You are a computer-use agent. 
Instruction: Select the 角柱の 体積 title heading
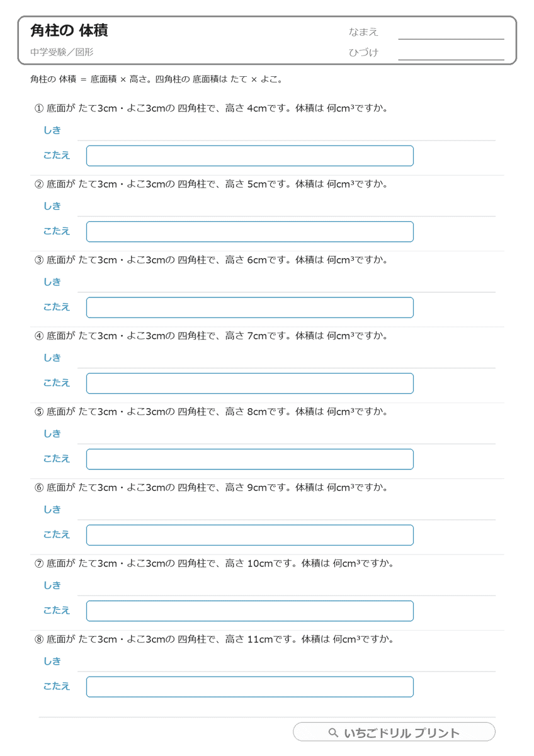(69, 31)
